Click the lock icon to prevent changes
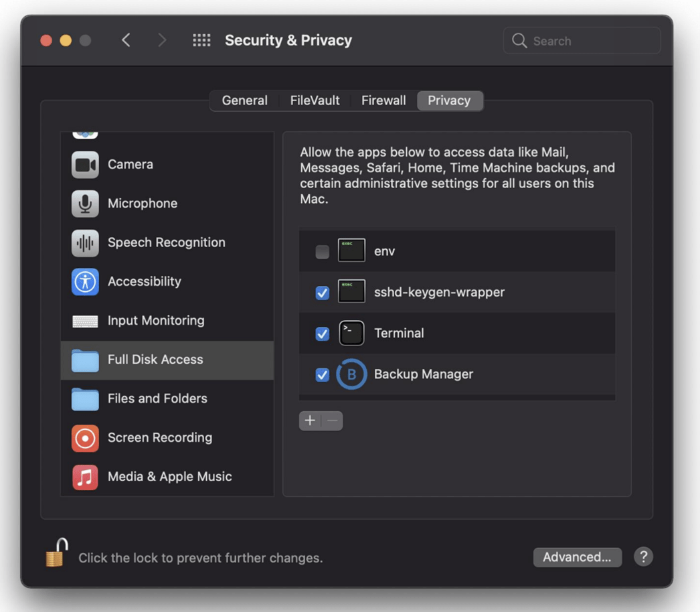This screenshot has width=700, height=612. coord(57,552)
